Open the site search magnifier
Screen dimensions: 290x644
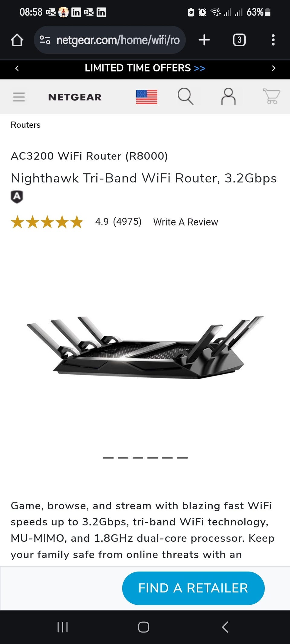pyautogui.click(x=185, y=96)
